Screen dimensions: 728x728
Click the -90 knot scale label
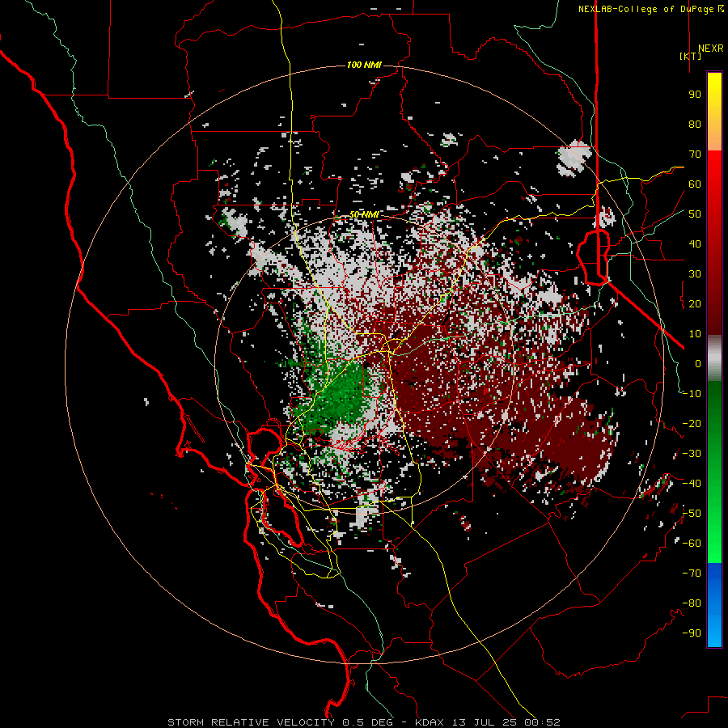[692, 633]
